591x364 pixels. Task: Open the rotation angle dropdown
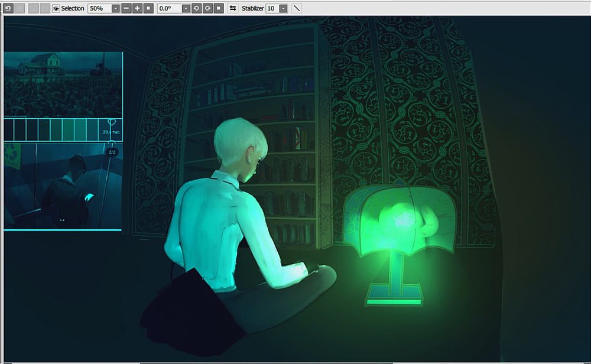[x=186, y=8]
